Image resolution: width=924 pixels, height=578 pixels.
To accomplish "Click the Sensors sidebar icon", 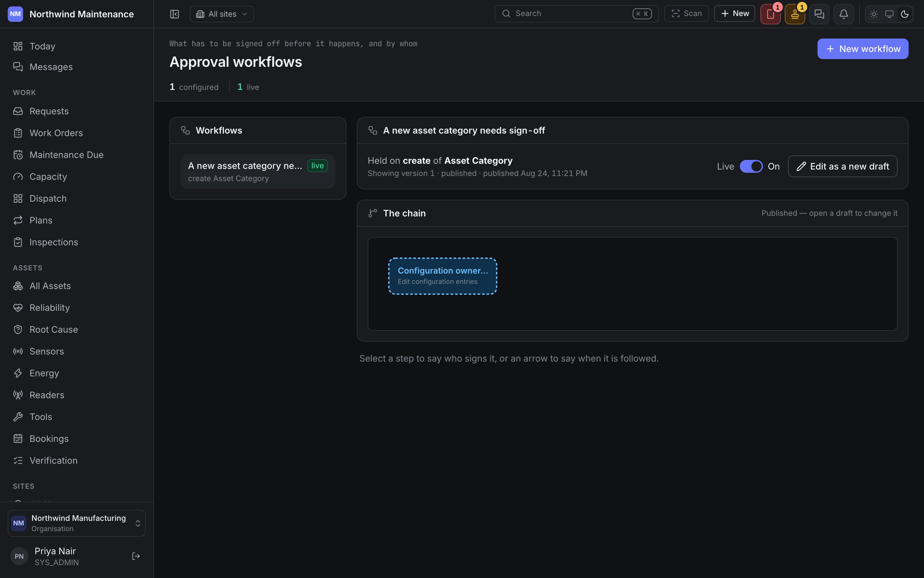I will coord(18,351).
